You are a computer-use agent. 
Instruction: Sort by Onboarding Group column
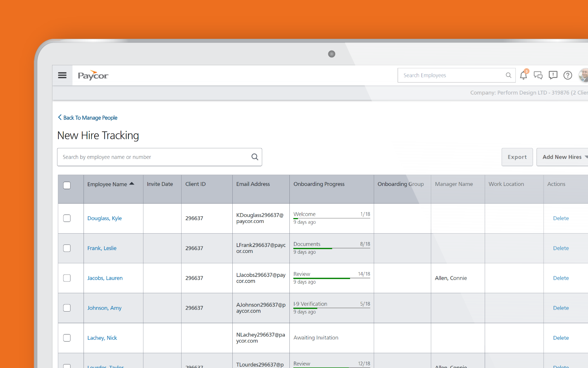(400, 184)
